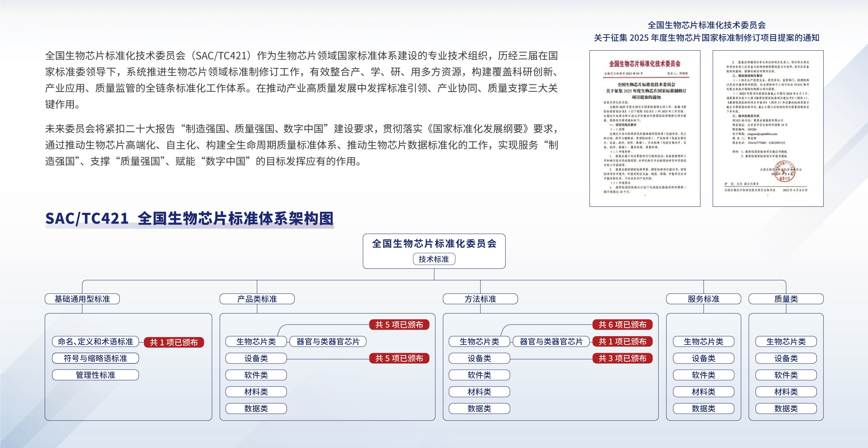Select the 质量类 category node
The width and height of the screenshot is (868, 448).
pyautogui.click(x=786, y=299)
